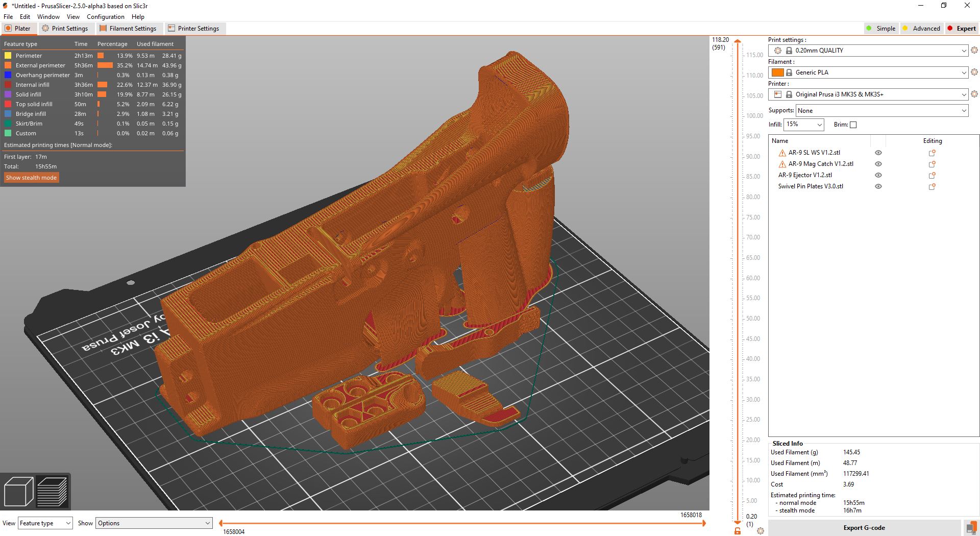Expand the Infill percentage dropdown

tap(803, 125)
